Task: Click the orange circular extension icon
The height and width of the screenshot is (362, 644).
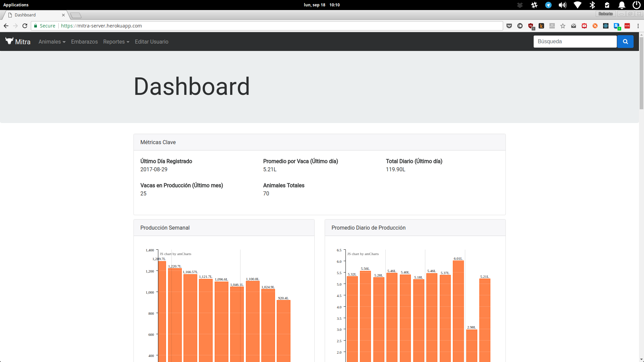Action: (595, 26)
